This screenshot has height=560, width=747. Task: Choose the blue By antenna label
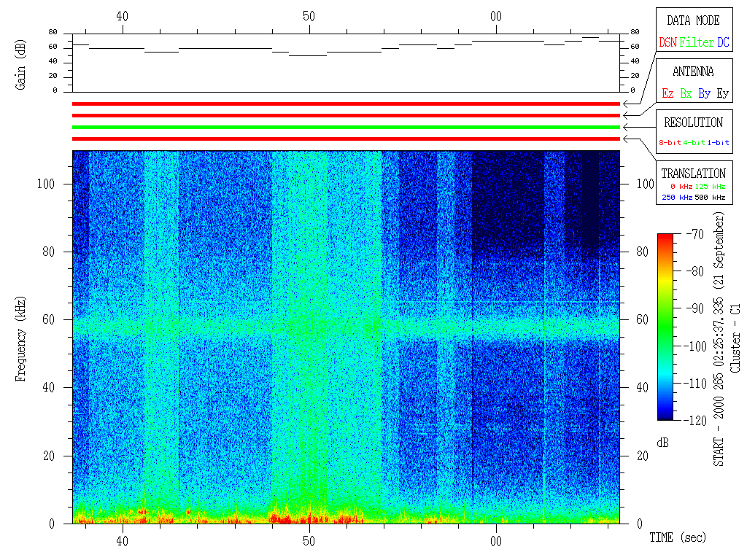[x=704, y=94]
